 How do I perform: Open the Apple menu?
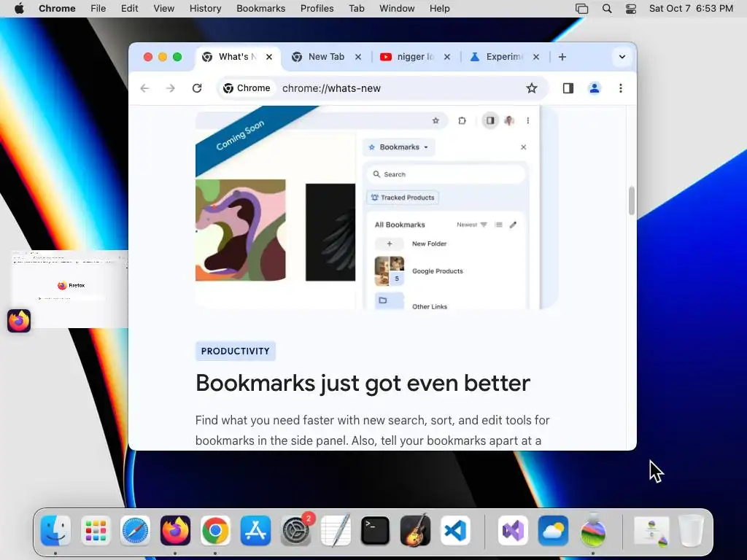click(19, 9)
